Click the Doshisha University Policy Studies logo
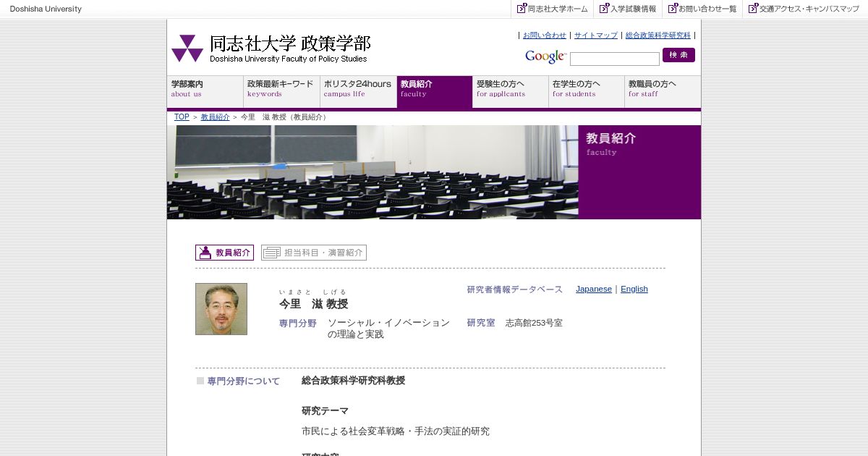The width and height of the screenshot is (868, 456). point(270,48)
